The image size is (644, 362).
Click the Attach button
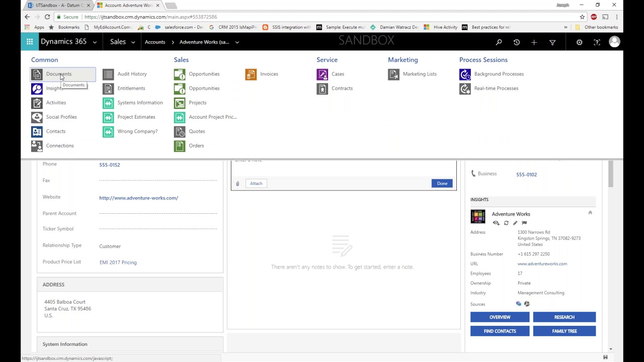[x=256, y=184]
